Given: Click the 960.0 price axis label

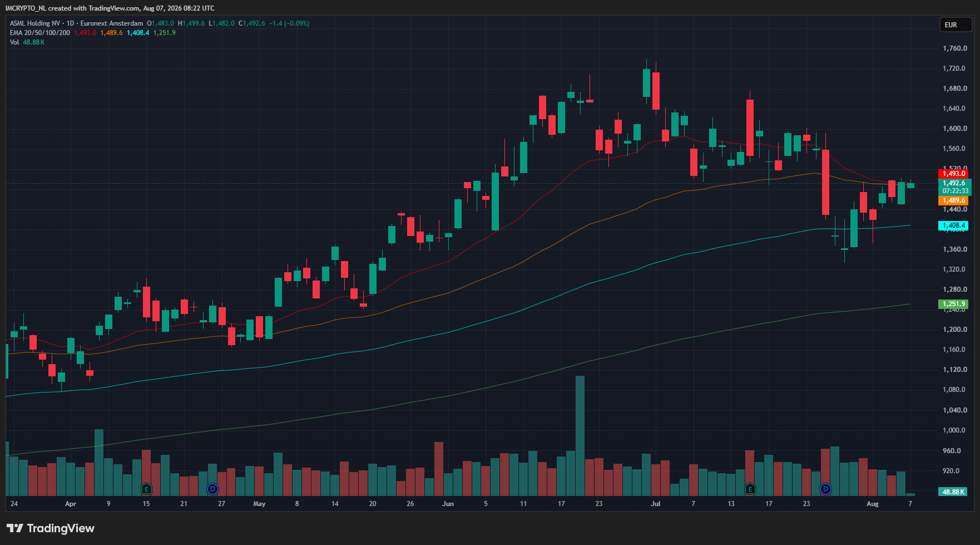Looking at the screenshot, I should pos(952,451).
